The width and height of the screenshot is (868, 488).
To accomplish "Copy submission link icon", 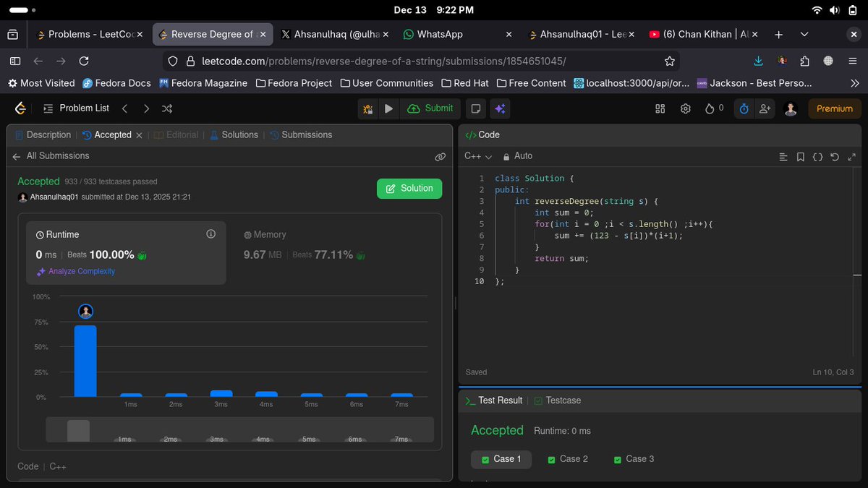I will [x=440, y=156].
